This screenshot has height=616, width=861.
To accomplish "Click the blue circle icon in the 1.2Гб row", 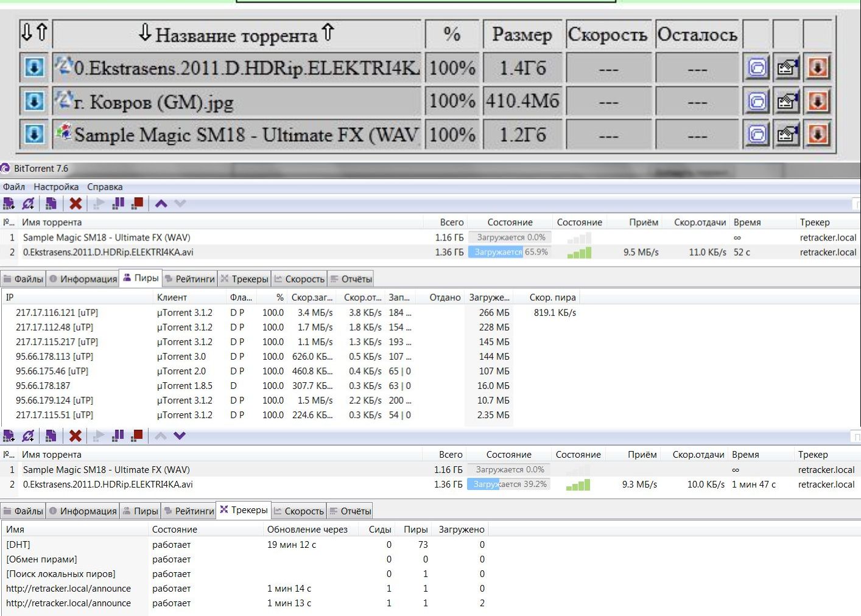I will pyautogui.click(x=757, y=134).
